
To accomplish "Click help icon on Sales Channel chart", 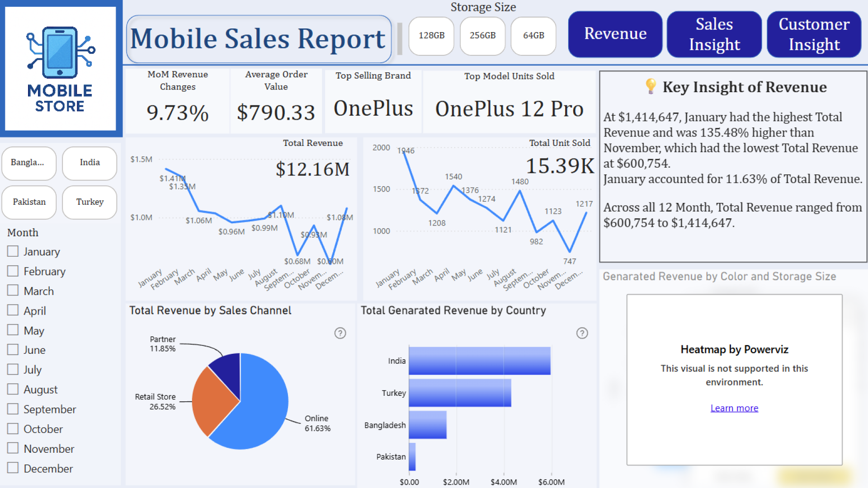I will click(340, 333).
